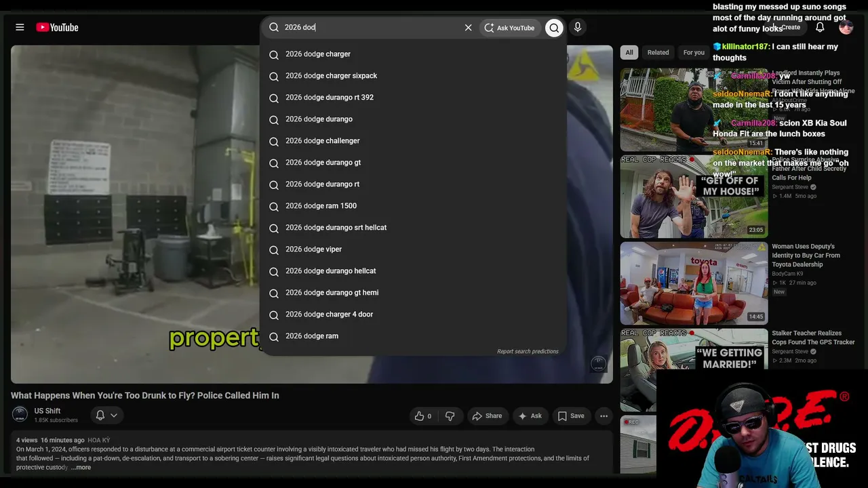Click the Ask button below the video
This screenshot has height=488, width=868.
[530, 416]
